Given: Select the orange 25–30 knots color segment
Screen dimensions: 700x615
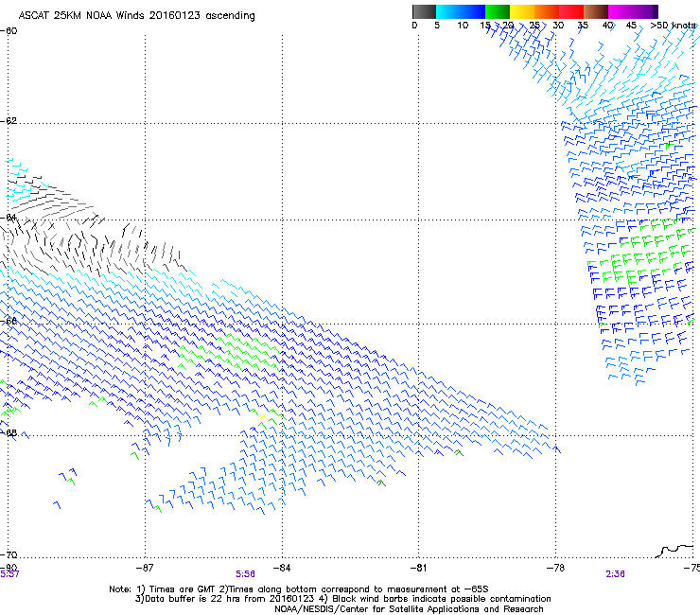Looking at the screenshot, I should (547, 11).
